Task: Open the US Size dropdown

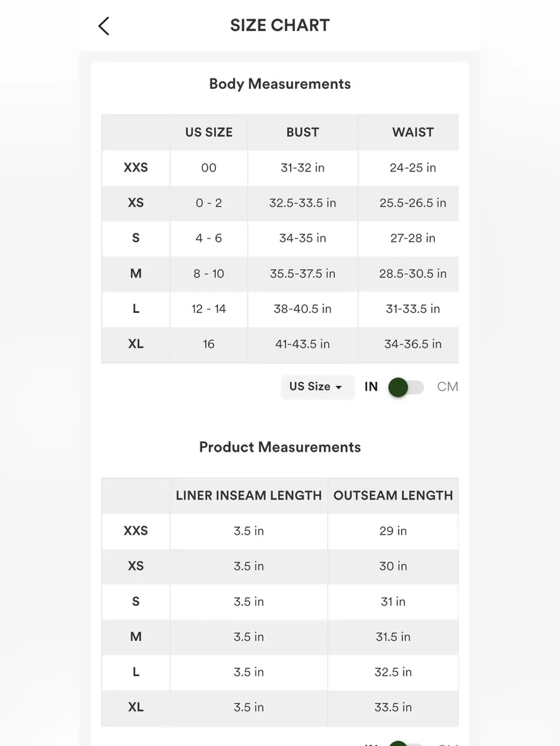Action: point(317,387)
